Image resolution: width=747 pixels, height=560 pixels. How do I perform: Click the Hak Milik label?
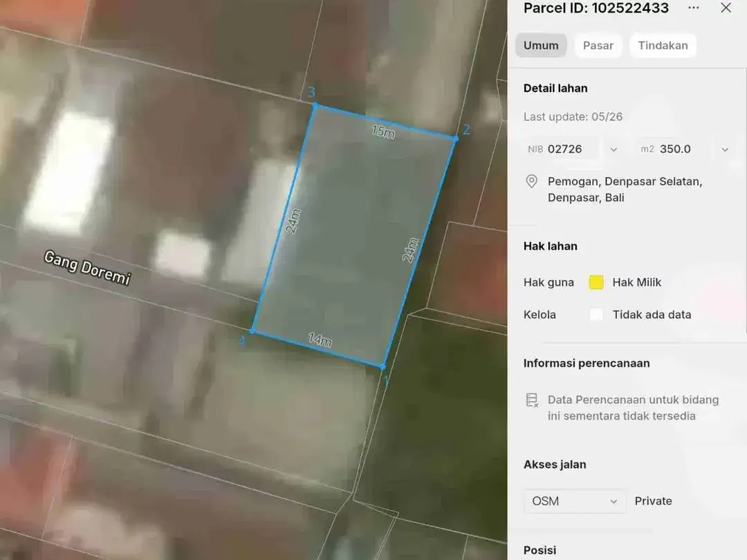pyautogui.click(x=636, y=282)
